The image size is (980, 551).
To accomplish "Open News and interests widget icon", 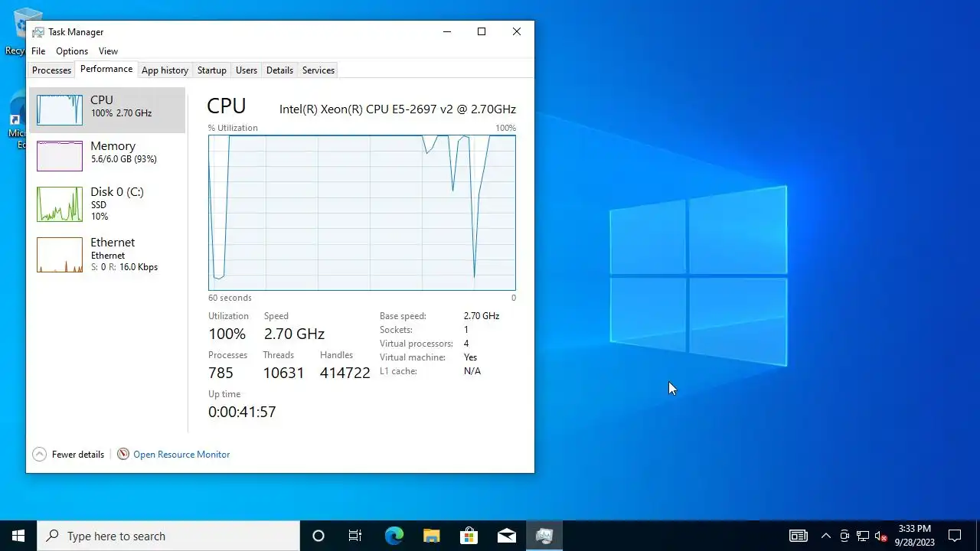I will pos(799,536).
